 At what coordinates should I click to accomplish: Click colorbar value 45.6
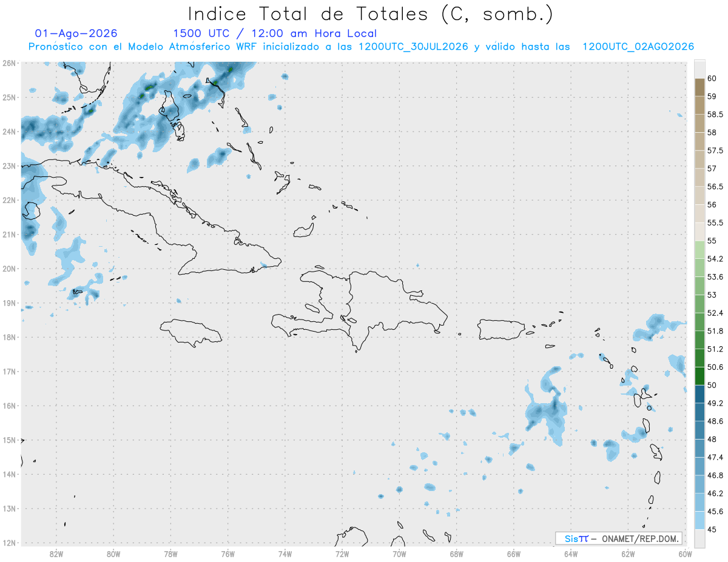point(715,511)
